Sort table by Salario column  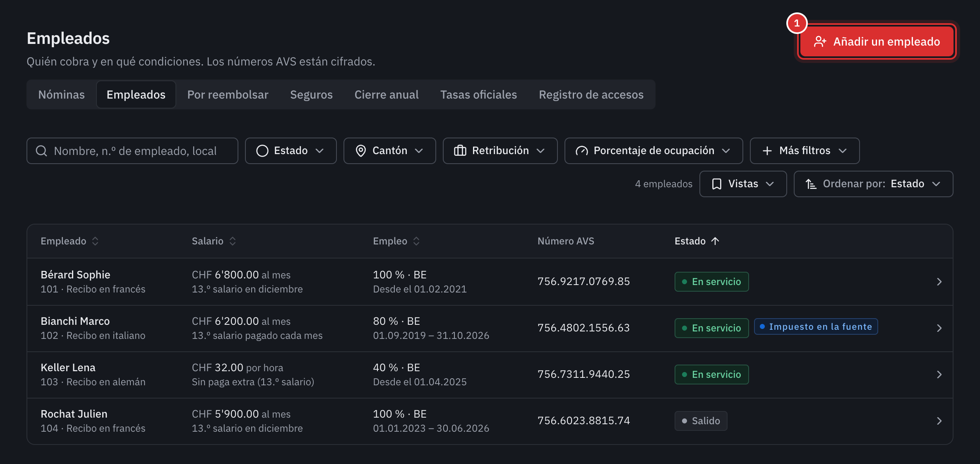(x=214, y=241)
